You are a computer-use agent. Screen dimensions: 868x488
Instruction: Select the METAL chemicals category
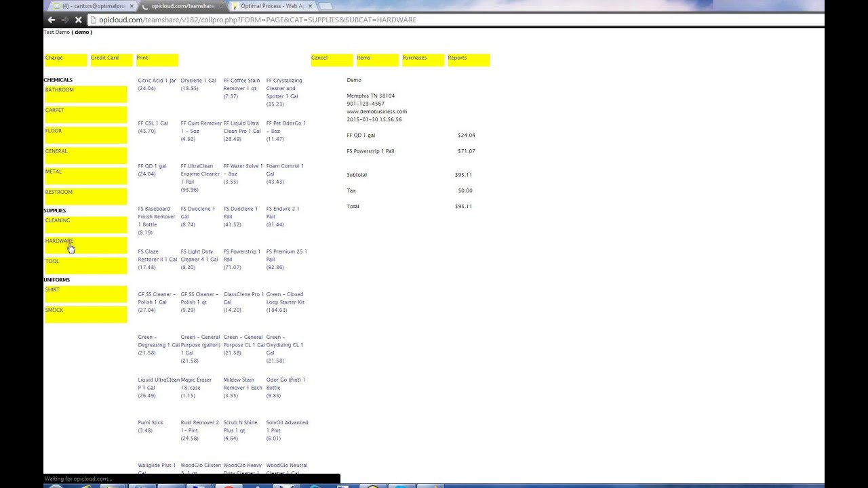click(x=85, y=175)
